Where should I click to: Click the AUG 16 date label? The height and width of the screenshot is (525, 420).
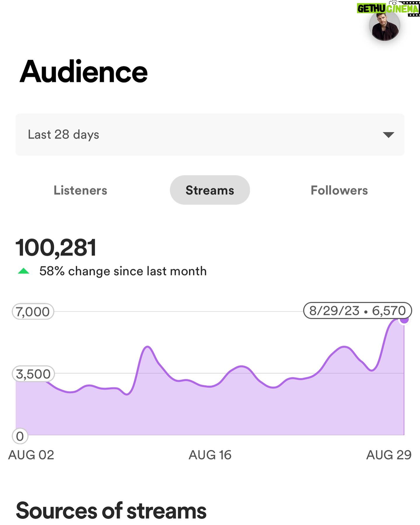pyautogui.click(x=210, y=455)
